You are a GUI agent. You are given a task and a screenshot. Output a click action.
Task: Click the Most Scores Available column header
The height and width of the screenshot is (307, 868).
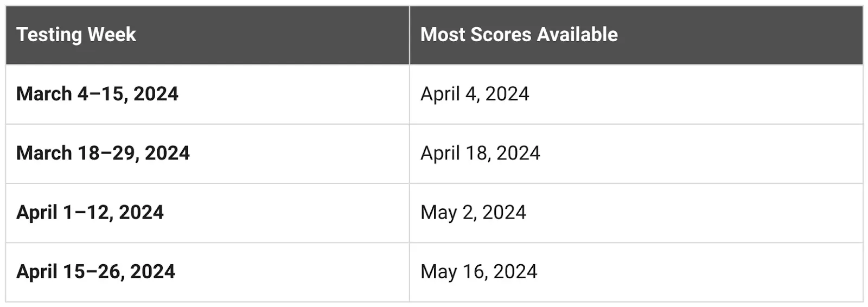pyautogui.click(x=519, y=35)
